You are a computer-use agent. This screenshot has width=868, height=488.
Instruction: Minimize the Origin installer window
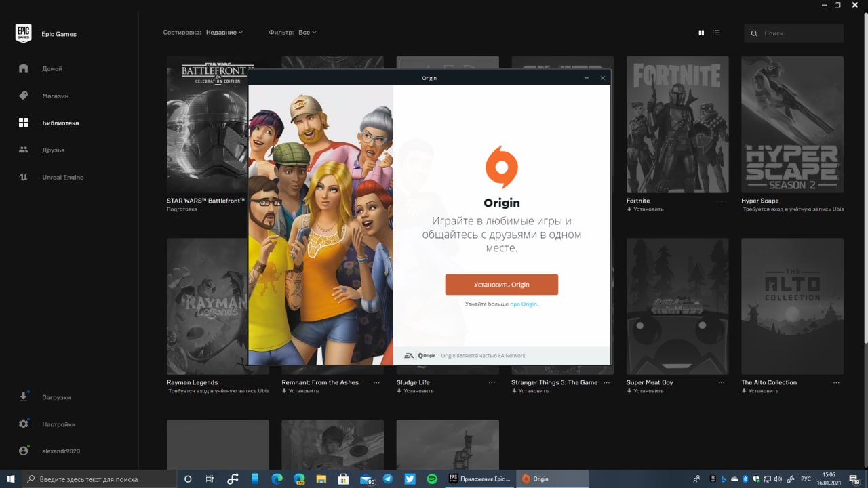[587, 78]
